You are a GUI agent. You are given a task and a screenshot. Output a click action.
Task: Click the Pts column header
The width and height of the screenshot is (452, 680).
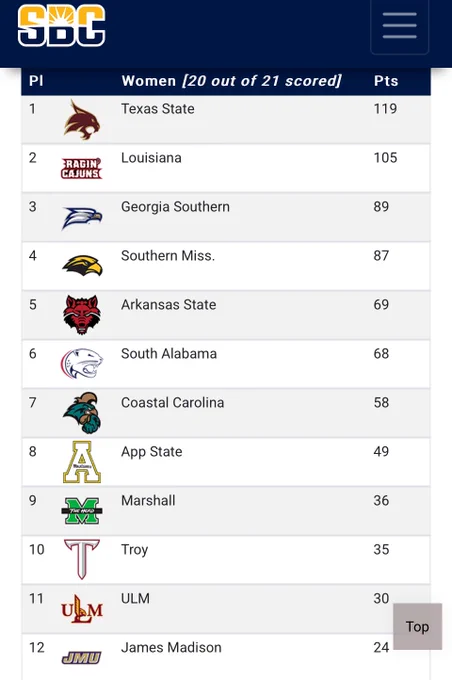point(386,81)
